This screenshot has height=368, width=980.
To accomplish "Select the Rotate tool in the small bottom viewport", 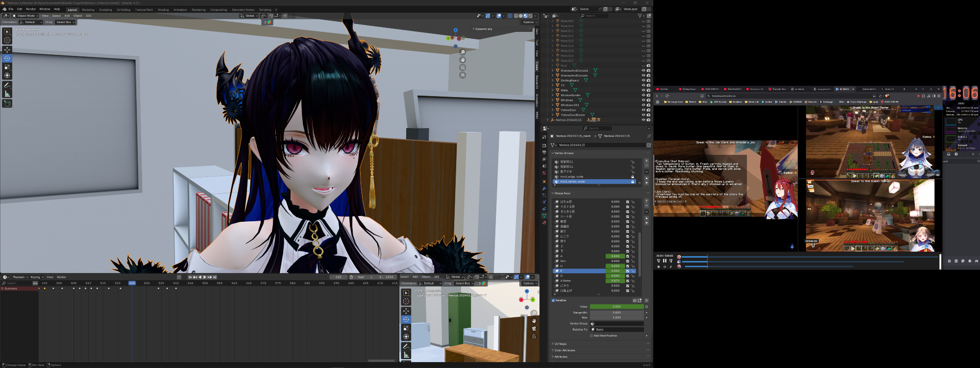I will point(406,319).
